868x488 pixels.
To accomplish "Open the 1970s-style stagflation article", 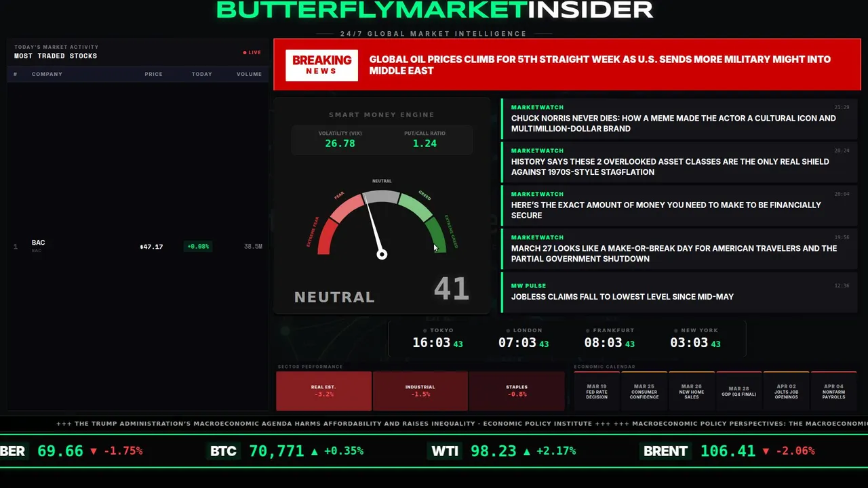I will [680, 162].
